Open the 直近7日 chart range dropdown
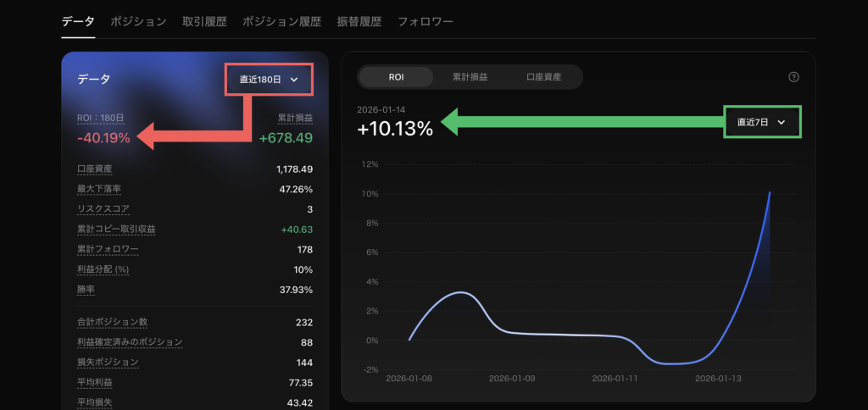The width and height of the screenshot is (868, 410). pos(761,122)
